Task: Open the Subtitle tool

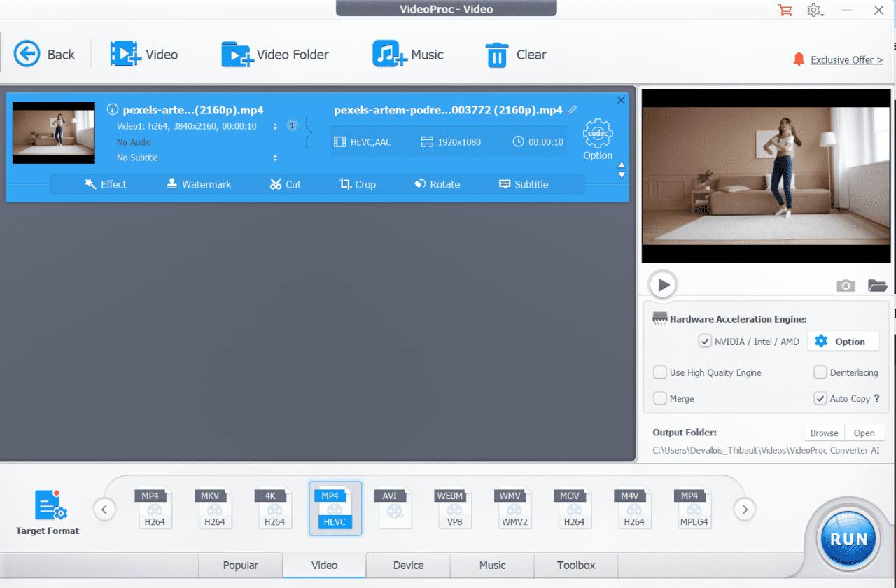Action: pyautogui.click(x=524, y=184)
